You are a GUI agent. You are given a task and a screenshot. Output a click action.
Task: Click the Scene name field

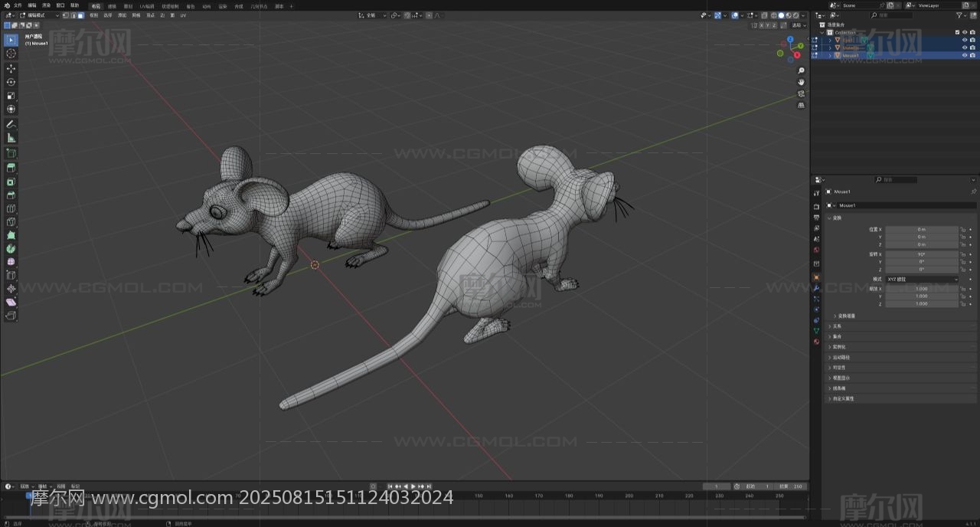[x=861, y=5]
